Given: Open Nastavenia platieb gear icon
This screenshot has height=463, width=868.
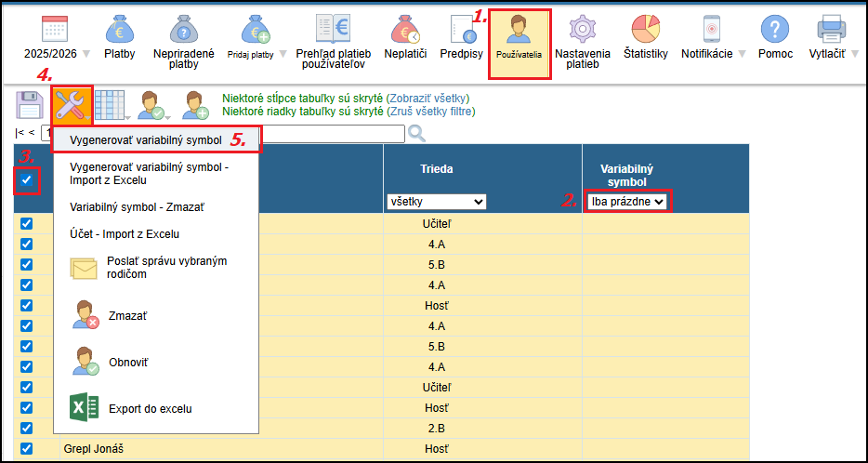Looking at the screenshot, I should tap(582, 30).
